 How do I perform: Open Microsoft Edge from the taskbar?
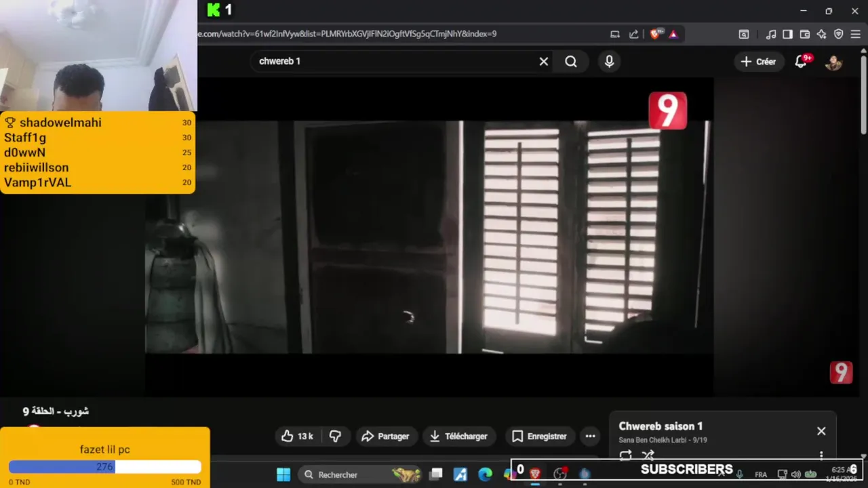pyautogui.click(x=485, y=474)
